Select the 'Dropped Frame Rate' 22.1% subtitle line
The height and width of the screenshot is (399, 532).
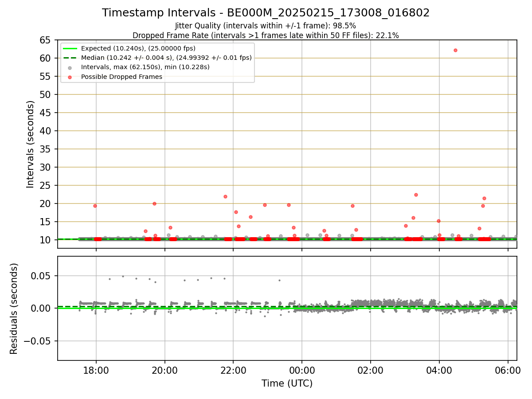266,35
